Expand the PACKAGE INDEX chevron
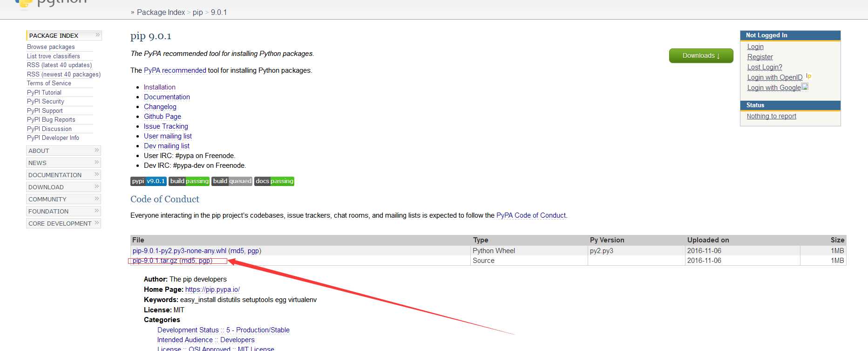The height and width of the screenshot is (351, 868). 97,35
